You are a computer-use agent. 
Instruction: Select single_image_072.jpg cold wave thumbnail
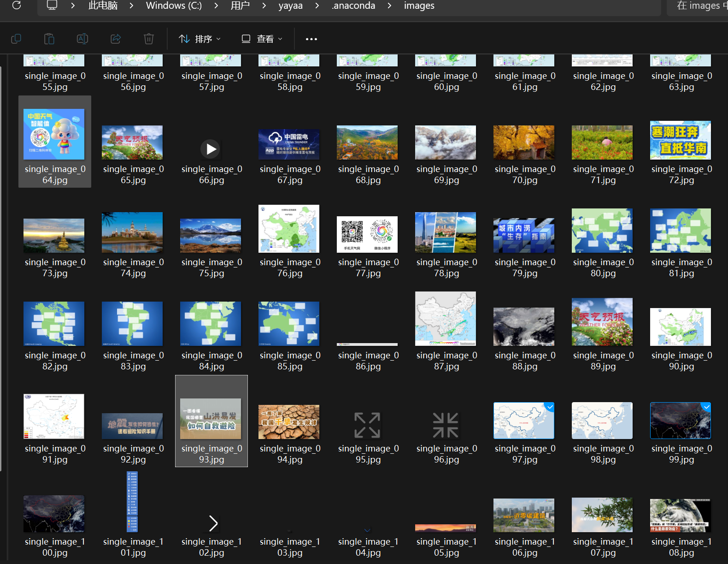(x=681, y=140)
